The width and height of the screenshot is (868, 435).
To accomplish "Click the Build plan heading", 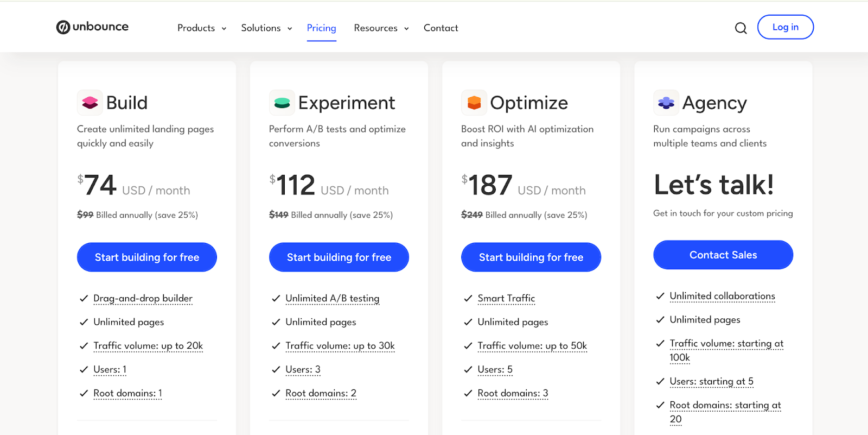I will pos(127,103).
